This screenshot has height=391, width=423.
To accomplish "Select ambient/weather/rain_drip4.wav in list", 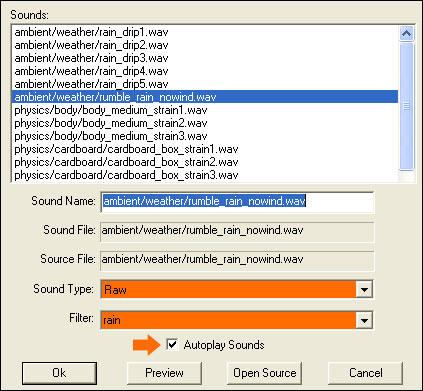I will [x=205, y=71].
